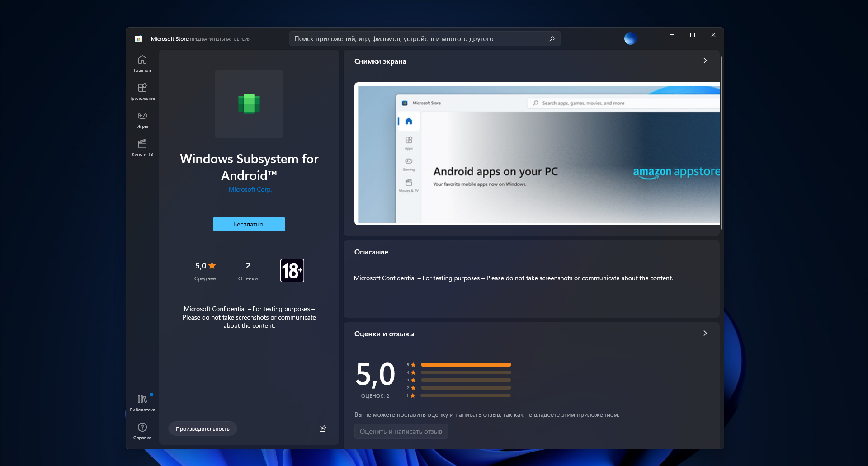868x466 pixels.
Task: Click the 1-star rating bar
Action: pos(466,395)
